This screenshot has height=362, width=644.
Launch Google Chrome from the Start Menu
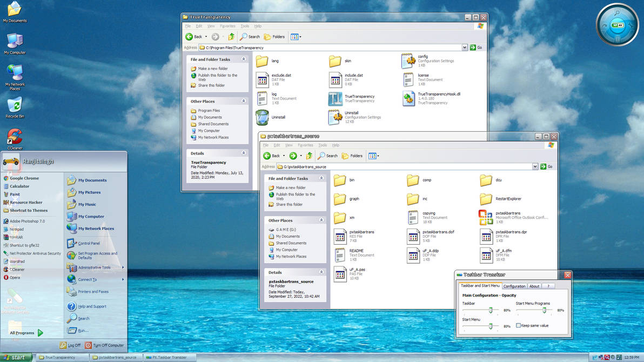25,177
